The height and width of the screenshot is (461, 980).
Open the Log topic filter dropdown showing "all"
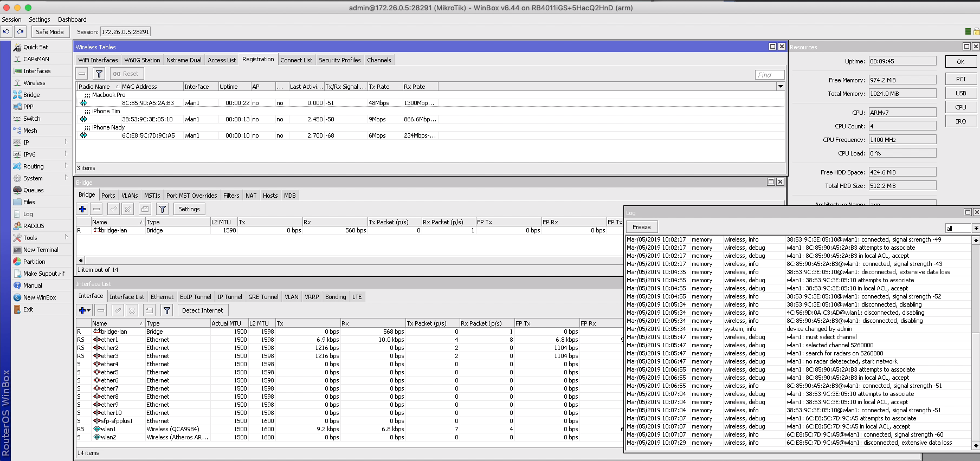(x=976, y=228)
